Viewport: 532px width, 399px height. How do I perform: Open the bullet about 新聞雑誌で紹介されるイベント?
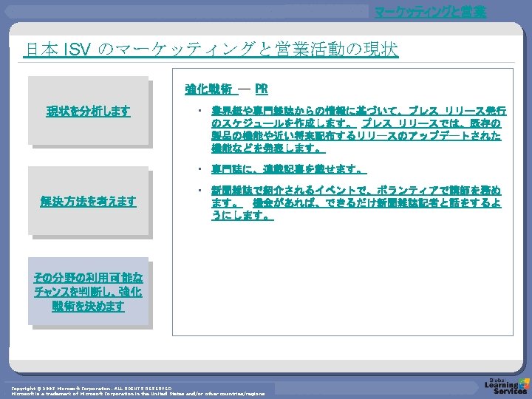356,202
